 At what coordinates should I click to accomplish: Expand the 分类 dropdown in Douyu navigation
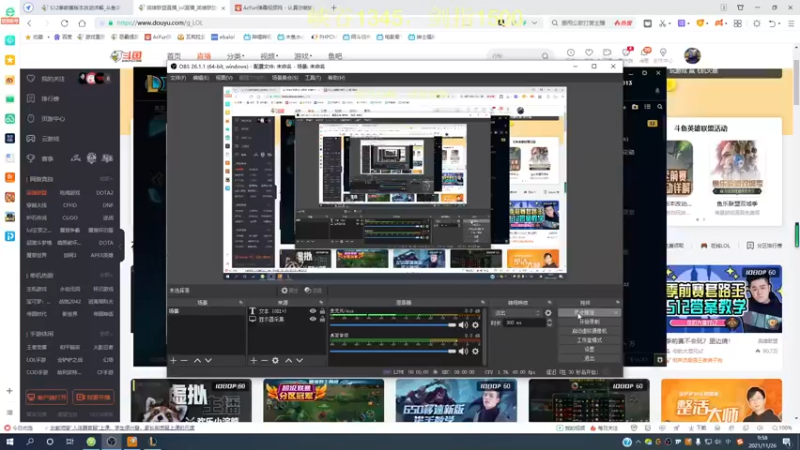(235, 57)
